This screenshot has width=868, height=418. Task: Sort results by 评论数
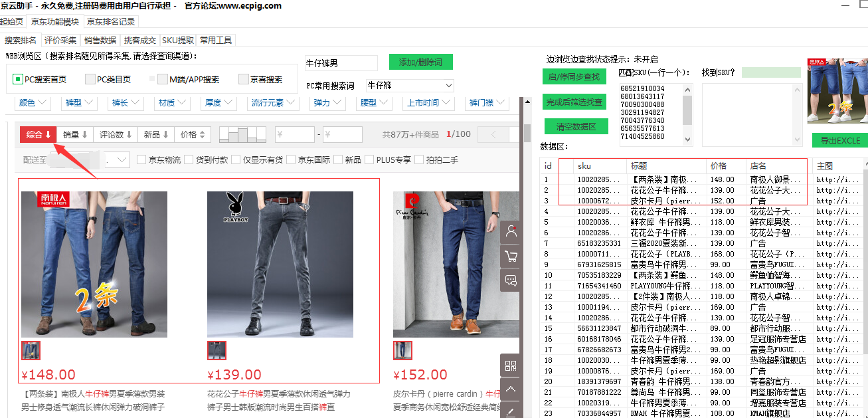click(x=116, y=134)
